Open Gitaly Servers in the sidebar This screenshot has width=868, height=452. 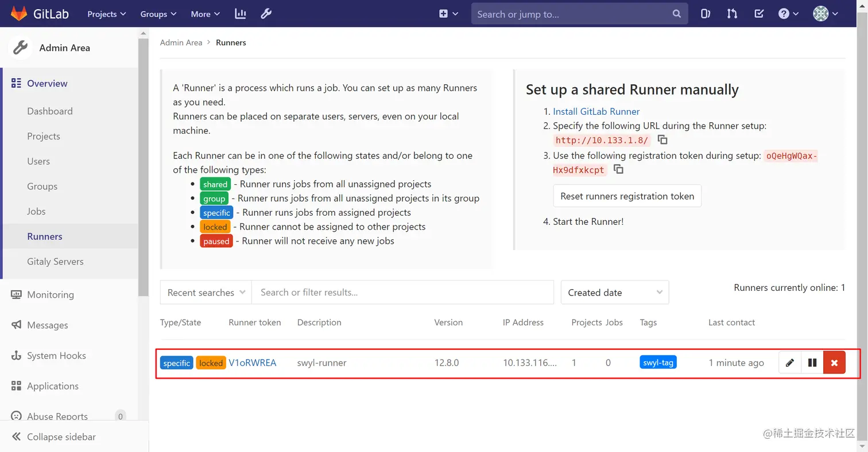click(55, 262)
